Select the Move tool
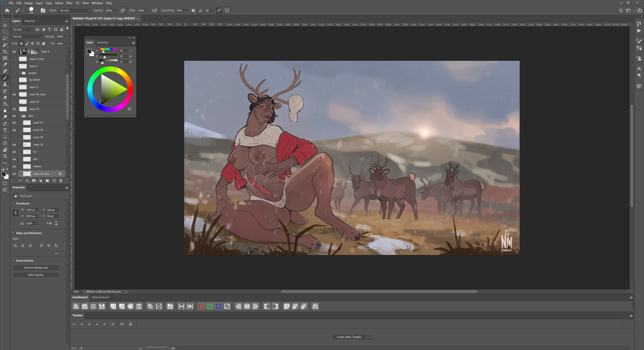Image resolution: width=644 pixels, height=350 pixels. pyautogui.click(x=5, y=26)
